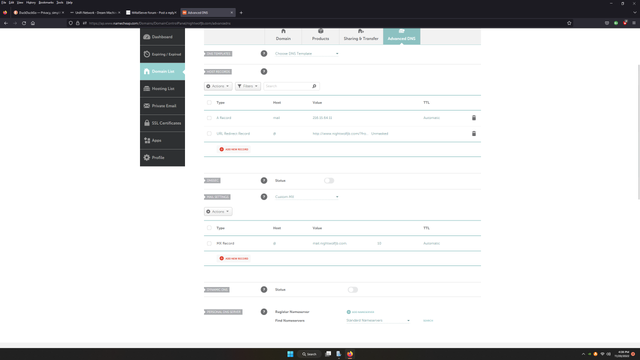Bookmark this page with the star icon

coord(569,23)
